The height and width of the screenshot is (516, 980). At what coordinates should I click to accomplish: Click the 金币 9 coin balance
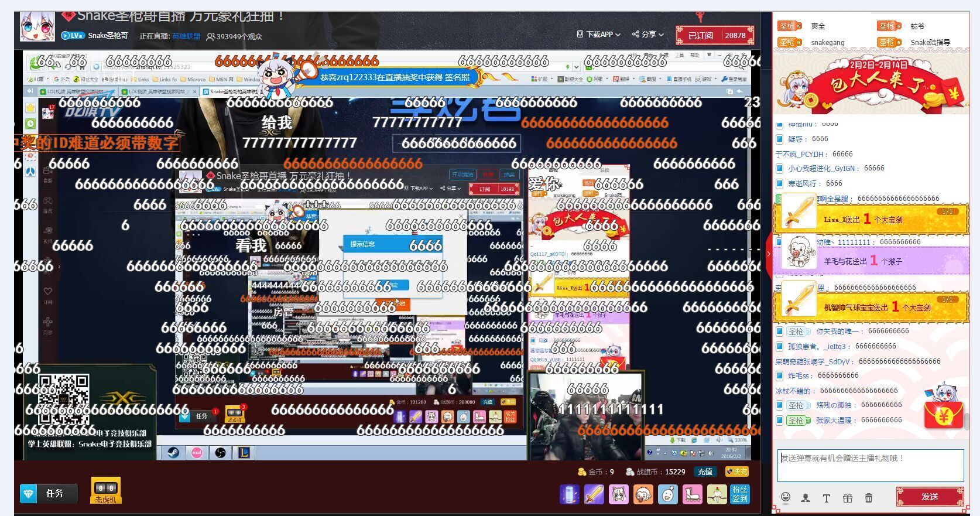tap(595, 472)
